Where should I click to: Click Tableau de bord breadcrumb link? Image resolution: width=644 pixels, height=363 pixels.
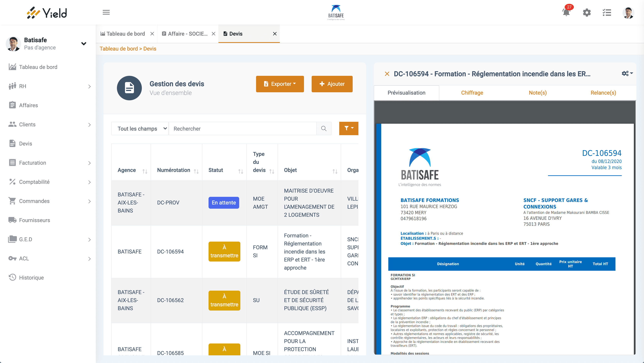pos(119,49)
